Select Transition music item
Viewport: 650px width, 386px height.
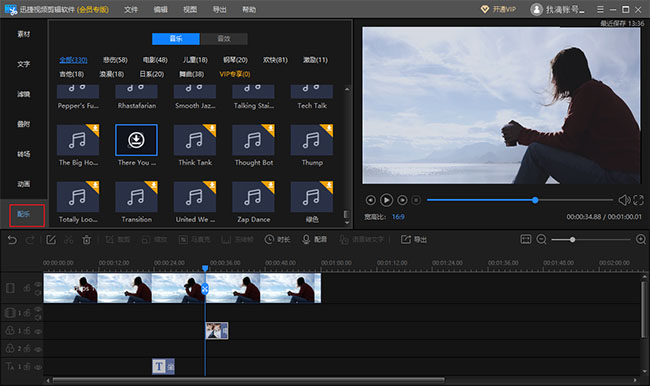(136, 202)
